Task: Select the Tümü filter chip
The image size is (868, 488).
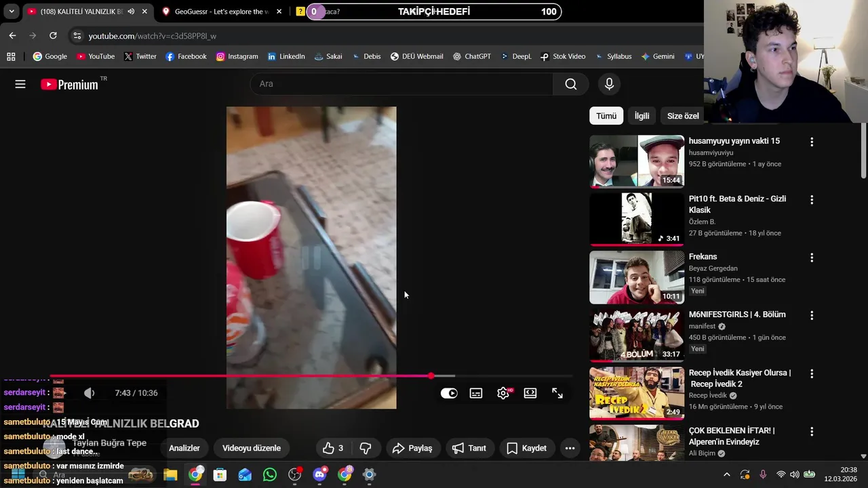Action: pyautogui.click(x=606, y=116)
